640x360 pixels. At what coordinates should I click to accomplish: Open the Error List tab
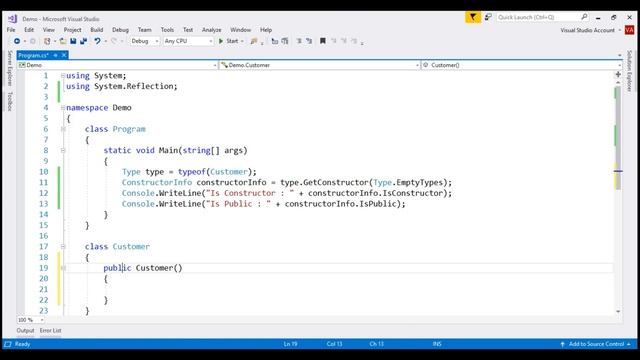tap(51, 331)
